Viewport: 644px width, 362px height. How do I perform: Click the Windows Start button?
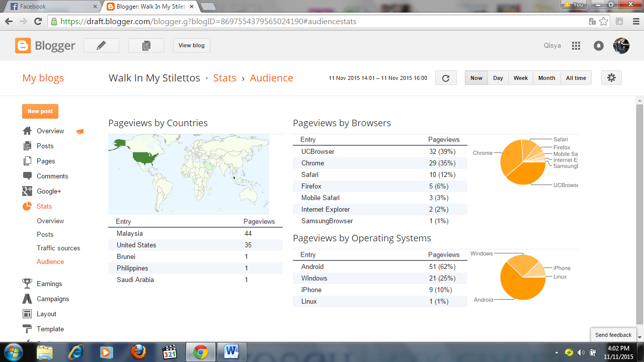[13, 351]
